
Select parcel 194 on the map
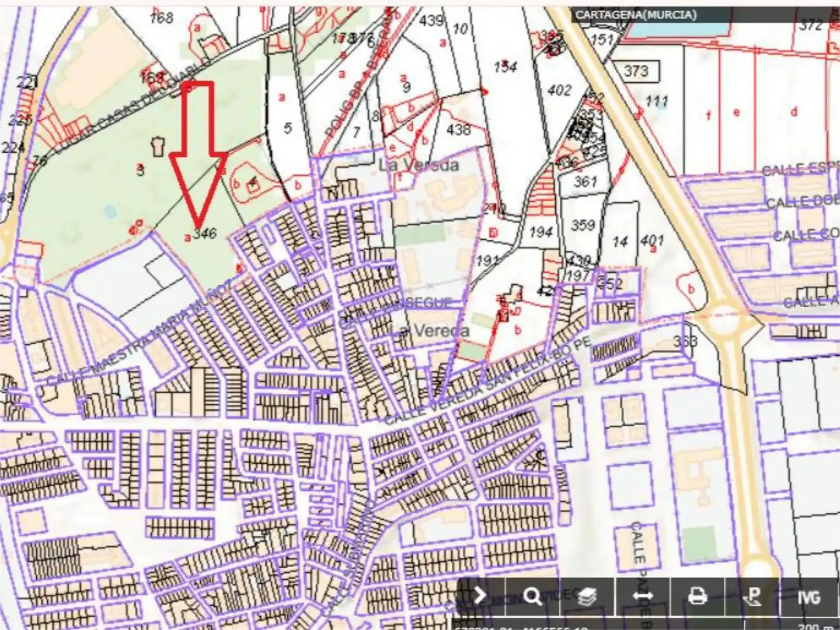[x=541, y=232]
